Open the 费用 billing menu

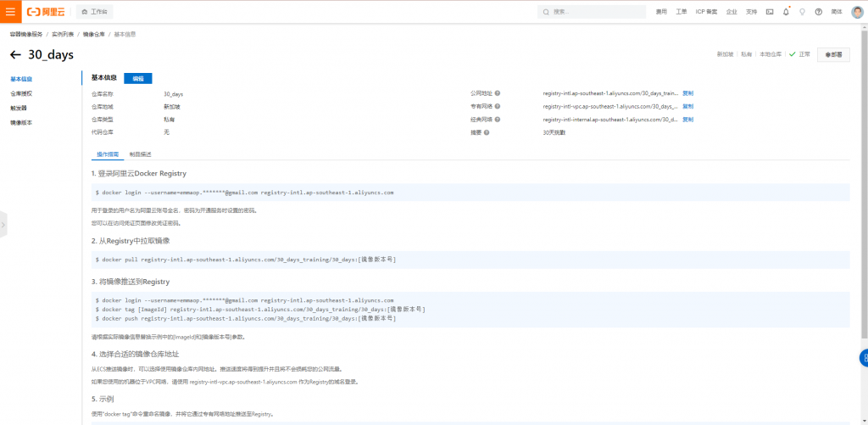661,12
